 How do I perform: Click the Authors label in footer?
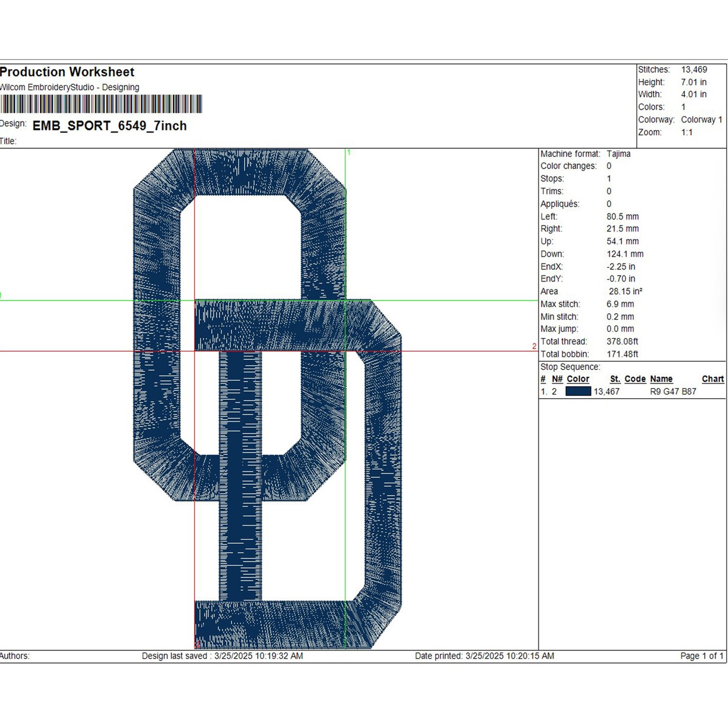[15, 656]
